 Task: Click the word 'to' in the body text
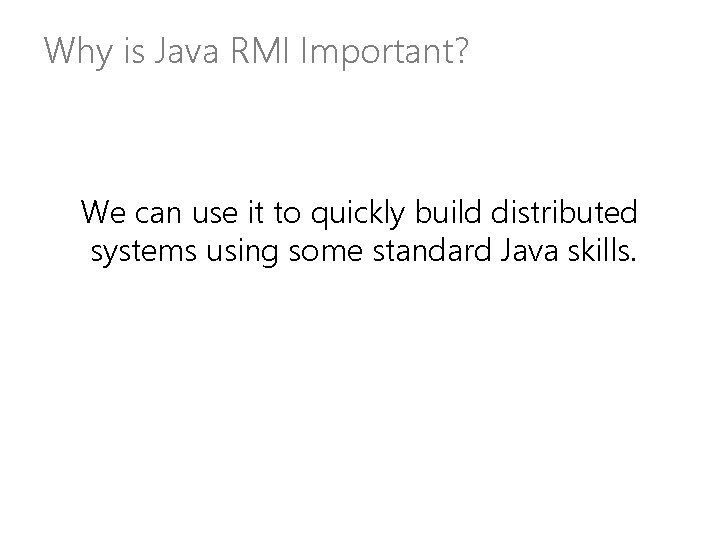pos(287,213)
